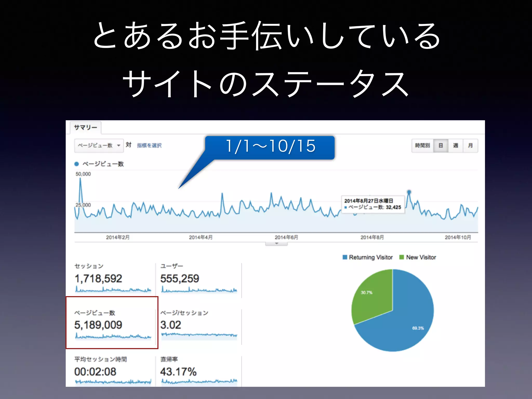Click the 2014年6月 axis label
Screen dimensions: 532x399
(286, 237)
